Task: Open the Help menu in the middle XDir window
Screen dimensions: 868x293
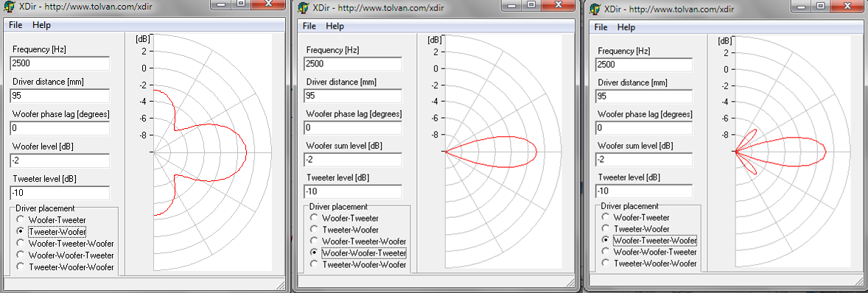Action: point(335,26)
